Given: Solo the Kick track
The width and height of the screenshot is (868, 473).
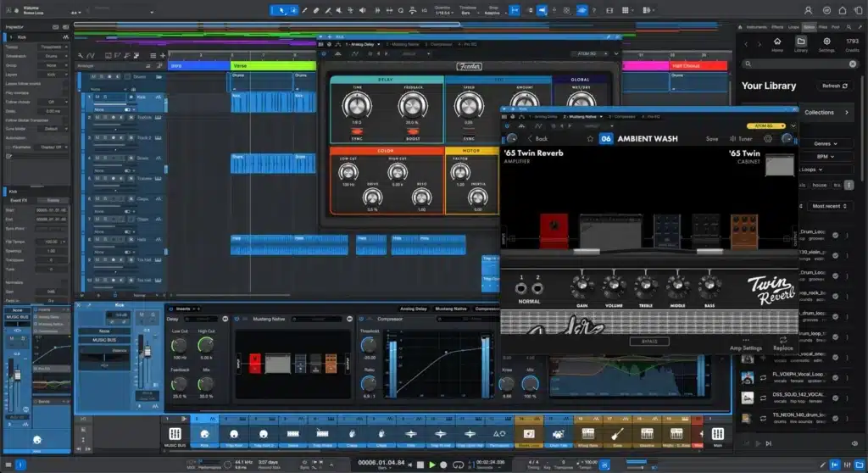Looking at the screenshot, I should click(104, 97).
